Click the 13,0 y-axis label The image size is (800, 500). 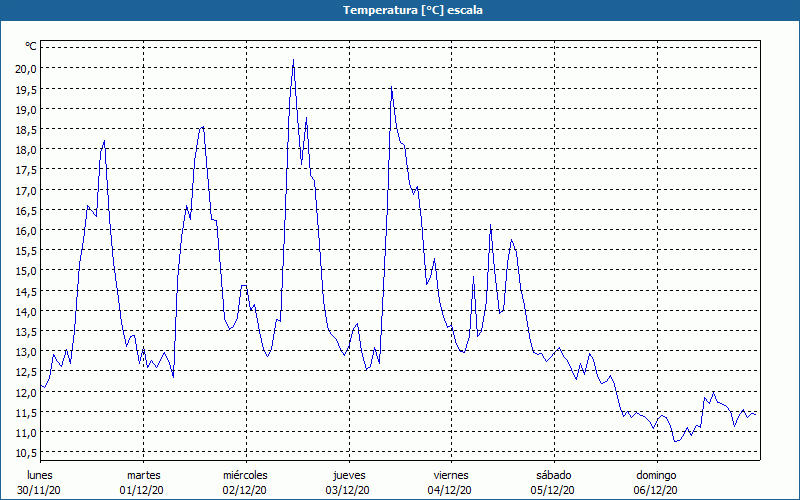26,352
